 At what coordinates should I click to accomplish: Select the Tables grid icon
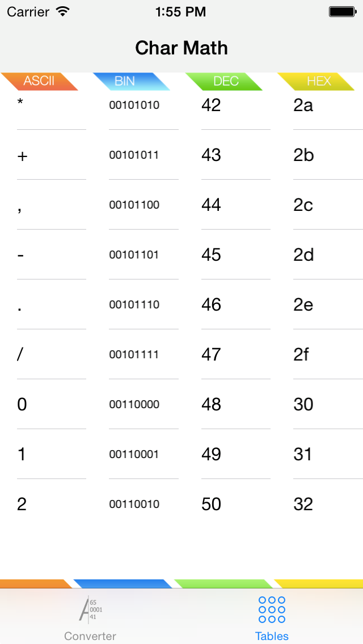pos(272,609)
